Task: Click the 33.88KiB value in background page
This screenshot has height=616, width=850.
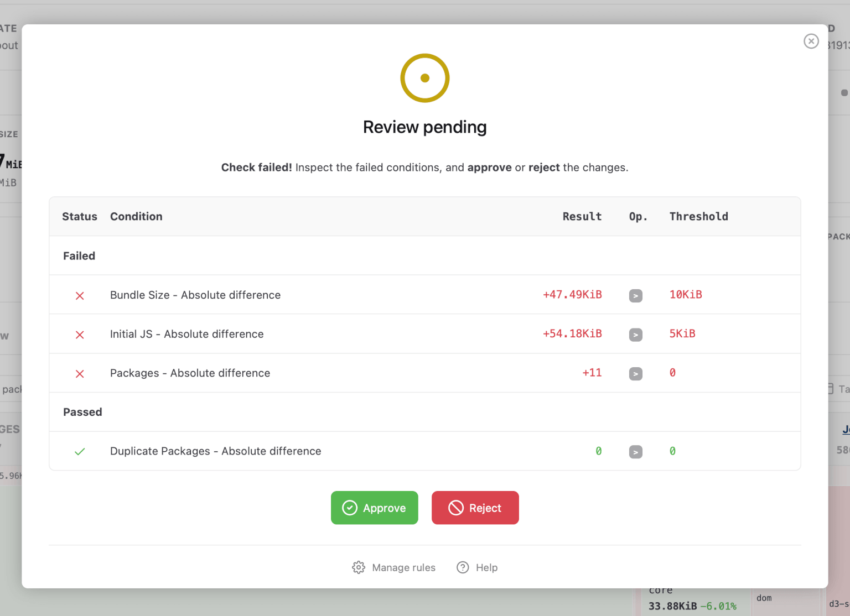Action: coord(672,606)
